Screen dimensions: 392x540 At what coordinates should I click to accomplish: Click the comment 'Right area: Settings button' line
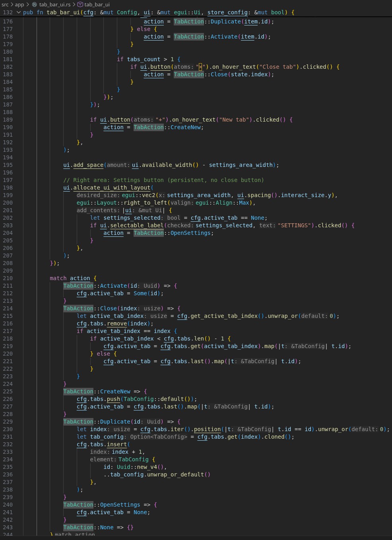(163, 180)
